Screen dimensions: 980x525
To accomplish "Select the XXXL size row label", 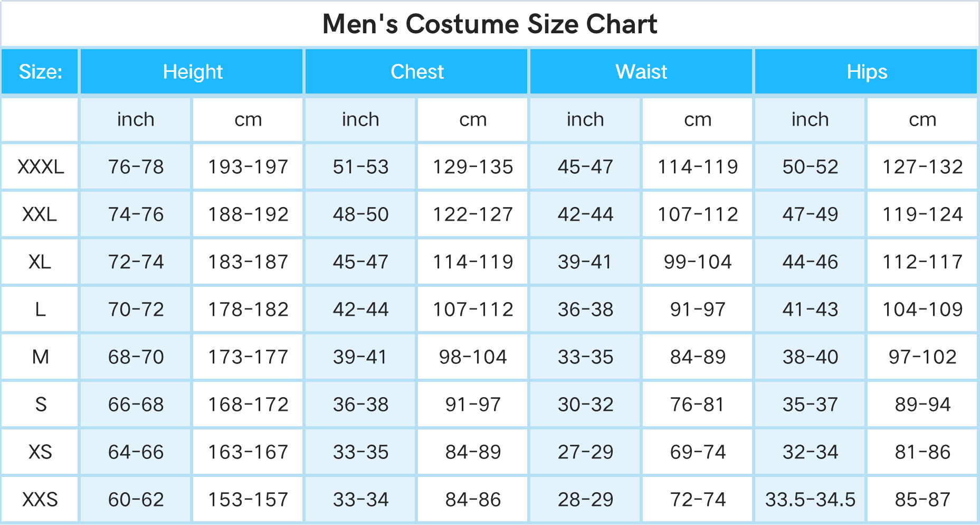I will click(x=40, y=167).
